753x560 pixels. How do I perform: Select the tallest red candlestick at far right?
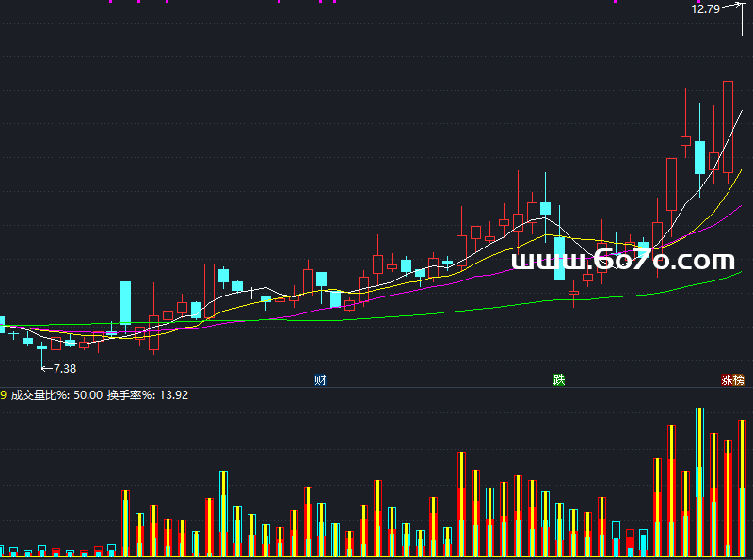click(728, 126)
